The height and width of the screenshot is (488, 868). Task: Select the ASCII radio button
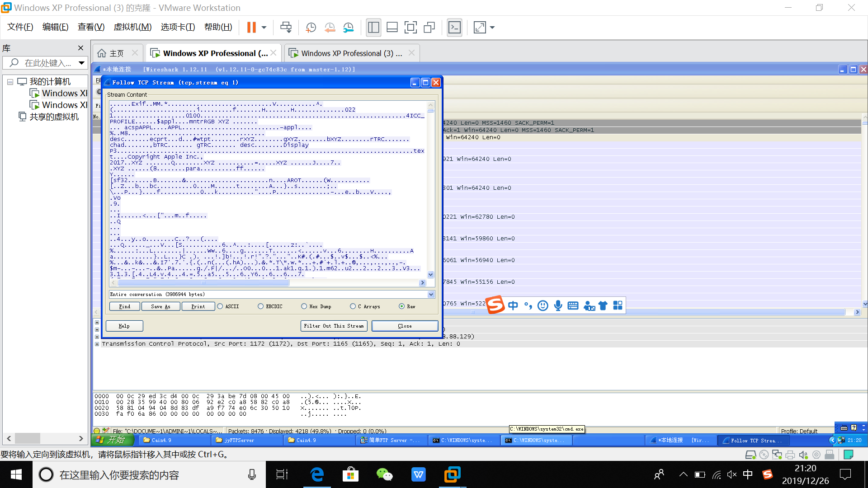pyautogui.click(x=220, y=306)
